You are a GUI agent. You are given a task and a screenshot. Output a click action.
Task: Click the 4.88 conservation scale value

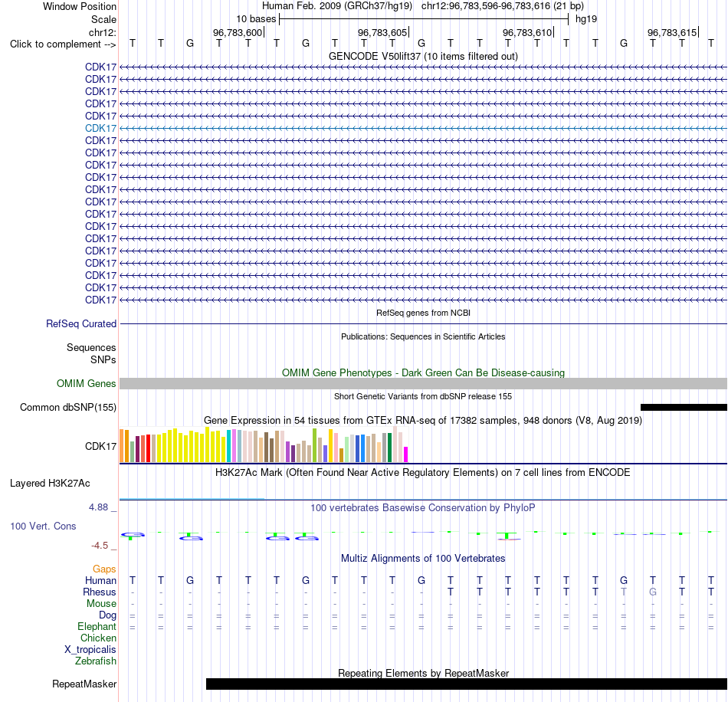98,507
